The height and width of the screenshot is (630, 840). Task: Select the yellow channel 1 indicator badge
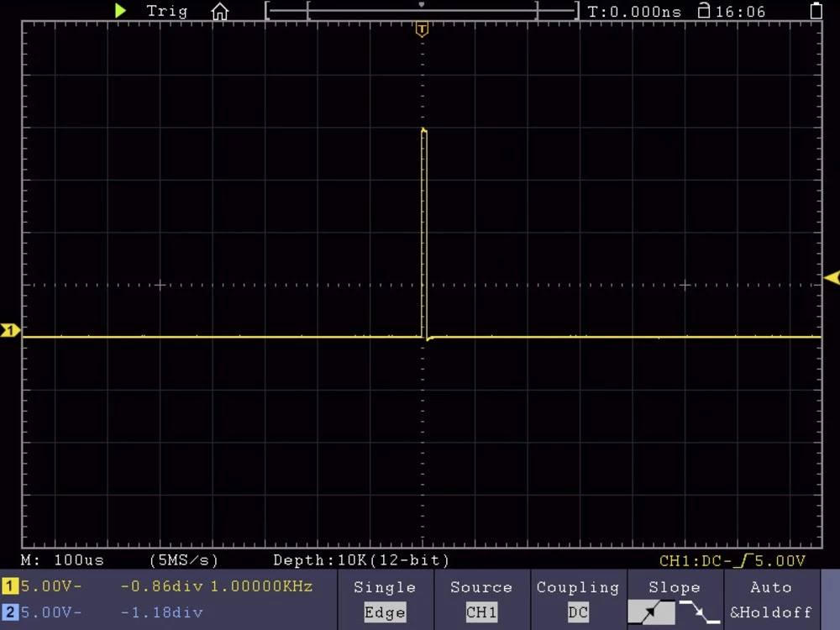point(11,586)
